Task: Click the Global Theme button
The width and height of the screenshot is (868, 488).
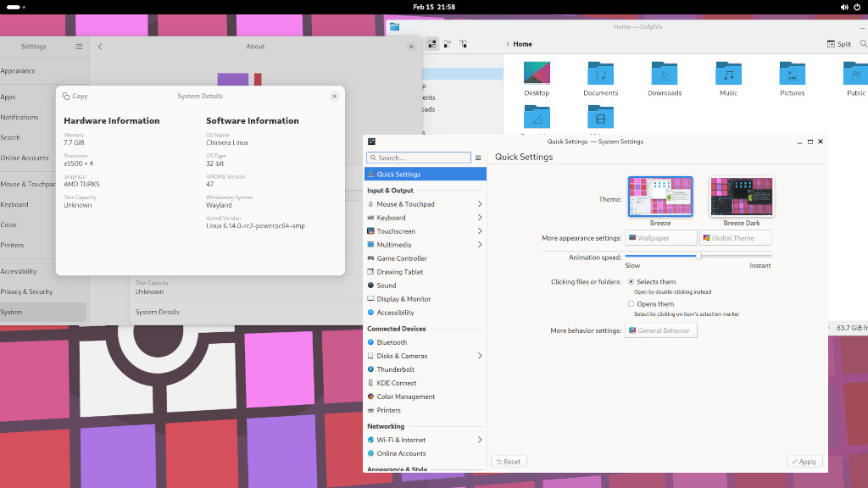Action: 735,238
